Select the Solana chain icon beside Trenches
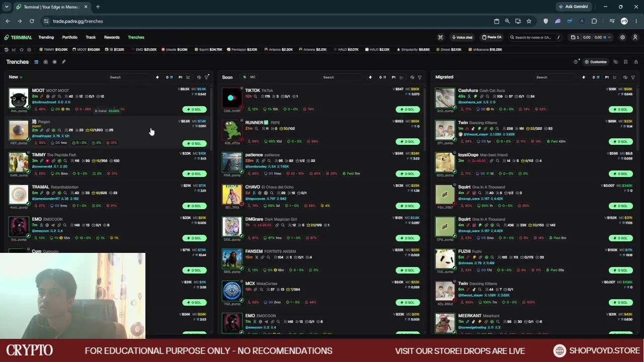The image size is (644, 362). pos(36,62)
